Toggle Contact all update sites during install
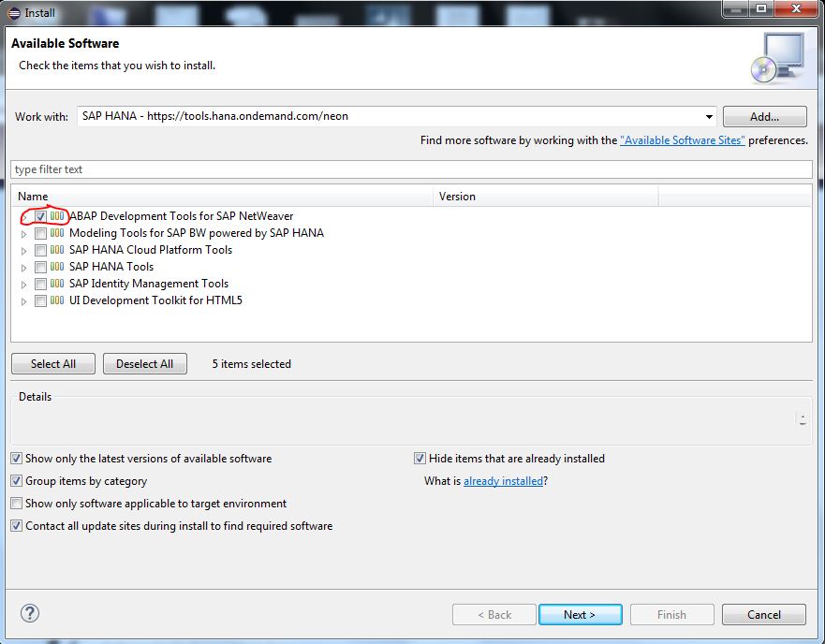825x644 pixels. [x=16, y=525]
